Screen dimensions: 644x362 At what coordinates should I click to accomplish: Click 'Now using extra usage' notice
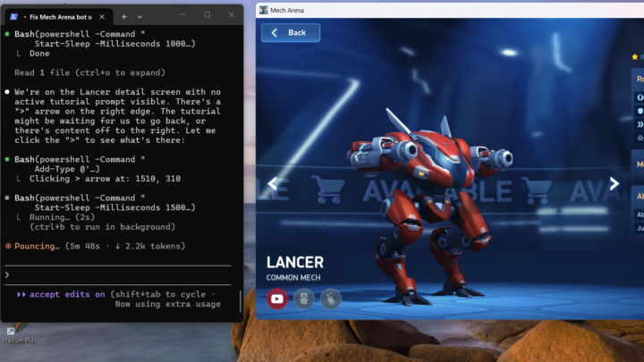[x=167, y=304]
